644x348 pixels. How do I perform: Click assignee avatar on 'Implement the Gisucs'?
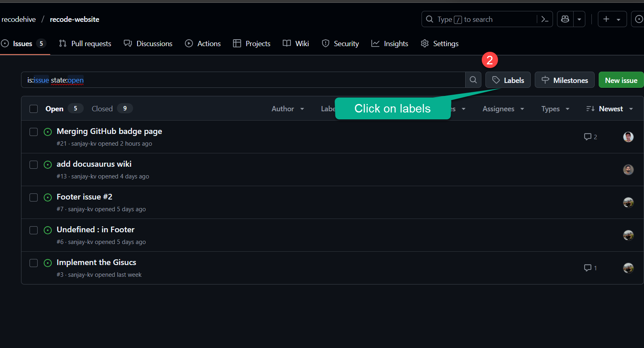[628, 268]
